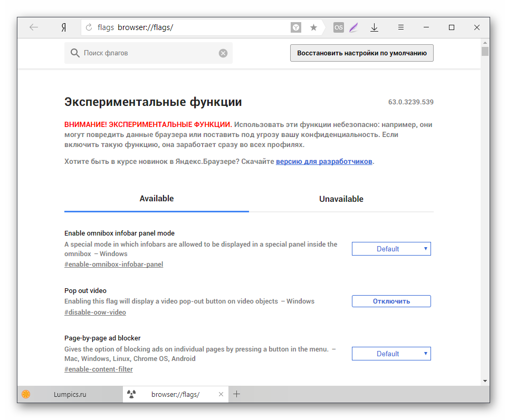This screenshot has height=420, width=507.
Task: Click the back navigation arrow
Action: point(34,27)
